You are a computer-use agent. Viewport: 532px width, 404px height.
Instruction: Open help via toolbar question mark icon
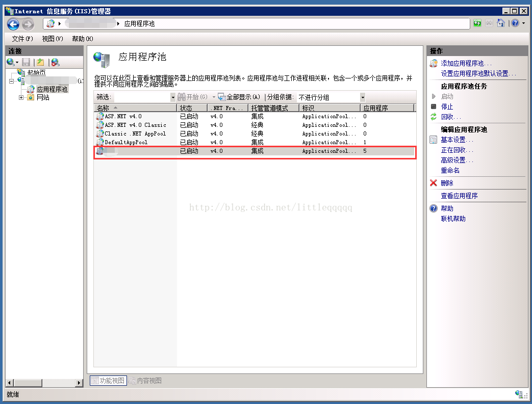[x=515, y=23]
